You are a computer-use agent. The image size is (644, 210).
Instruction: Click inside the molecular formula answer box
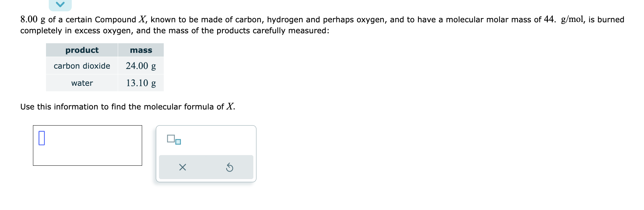pyautogui.click(x=88, y=145)
